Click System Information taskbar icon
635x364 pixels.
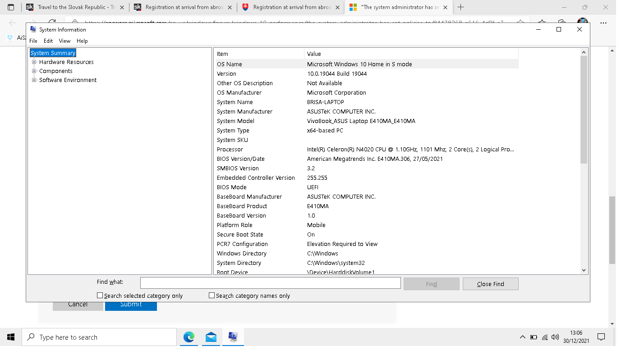pos(233,337)
